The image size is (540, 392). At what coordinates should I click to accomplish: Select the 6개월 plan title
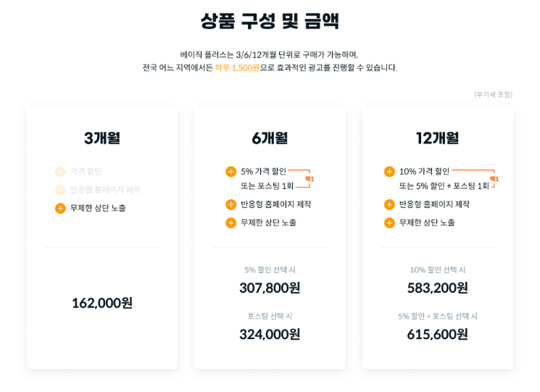point(270,138)
